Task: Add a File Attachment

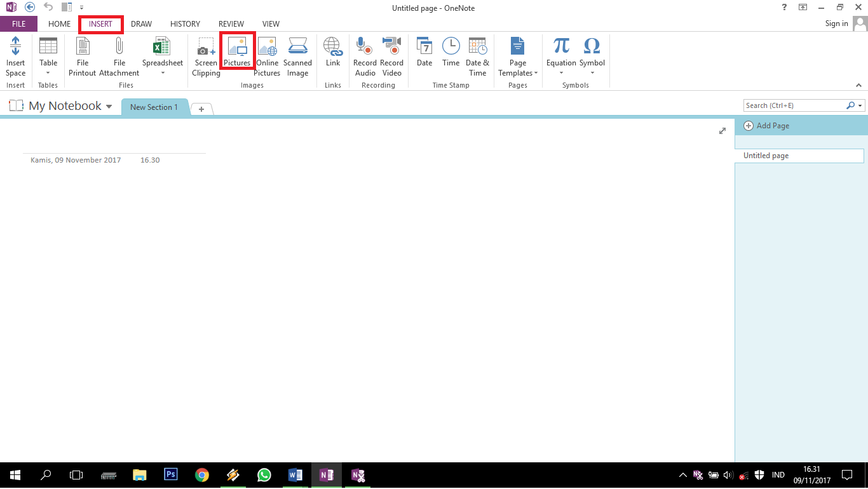Action: 119,57
